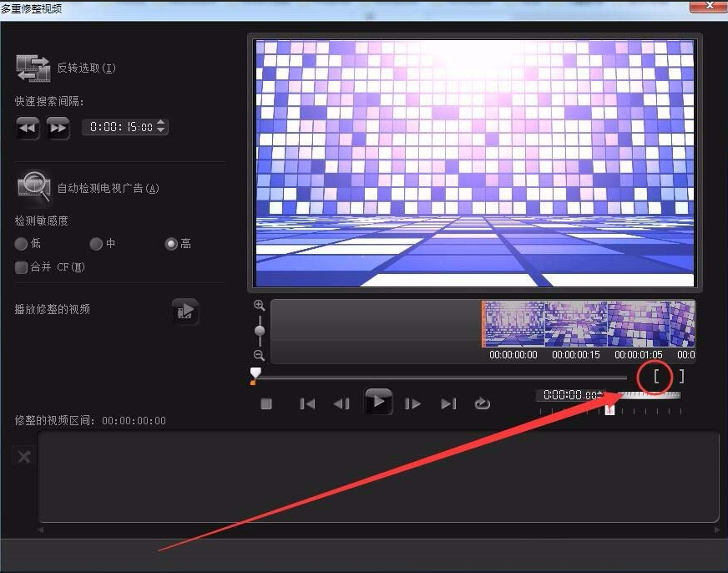
Task: Jump to the end of the clip
Action: [448, 403]
